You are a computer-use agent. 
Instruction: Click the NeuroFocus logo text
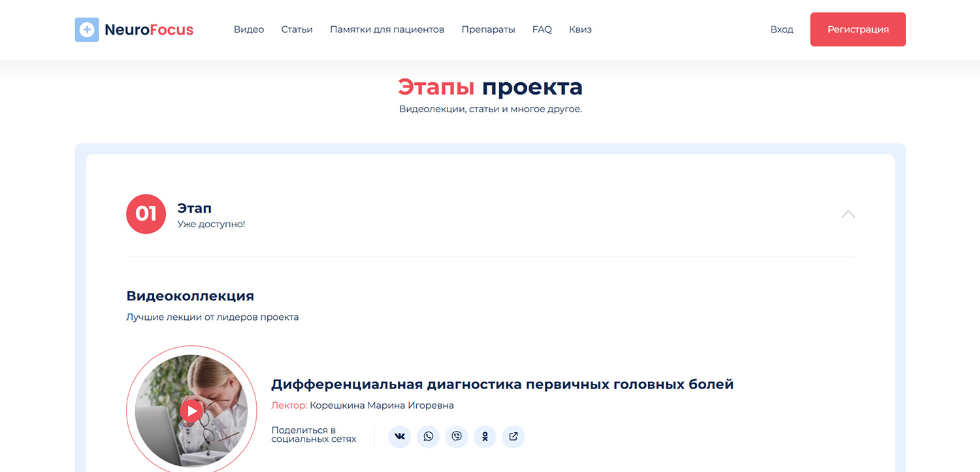tap(149, 30)
